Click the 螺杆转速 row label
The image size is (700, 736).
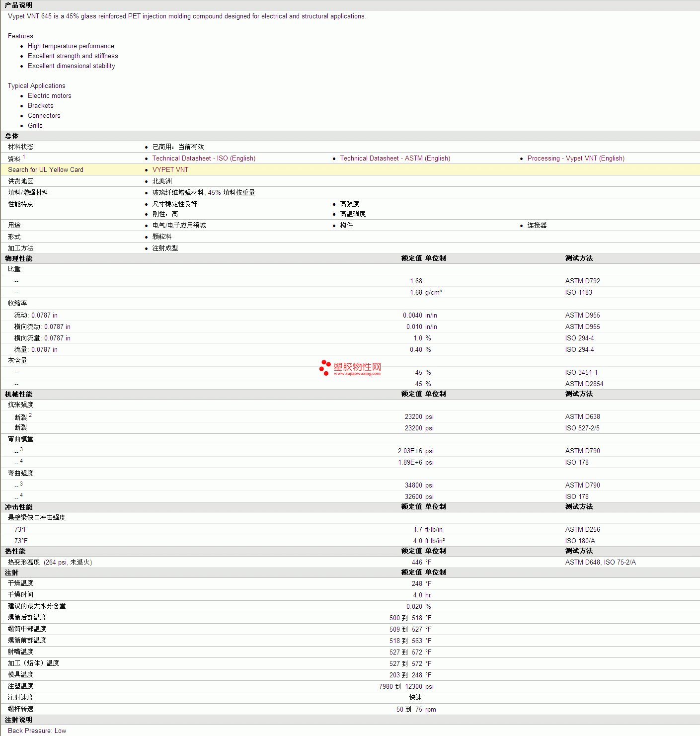click(21, 709)
